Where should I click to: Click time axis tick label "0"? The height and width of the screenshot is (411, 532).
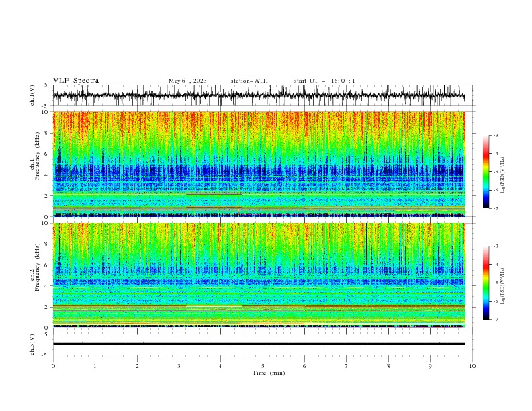pyautogui.click(x=53, y=366)
